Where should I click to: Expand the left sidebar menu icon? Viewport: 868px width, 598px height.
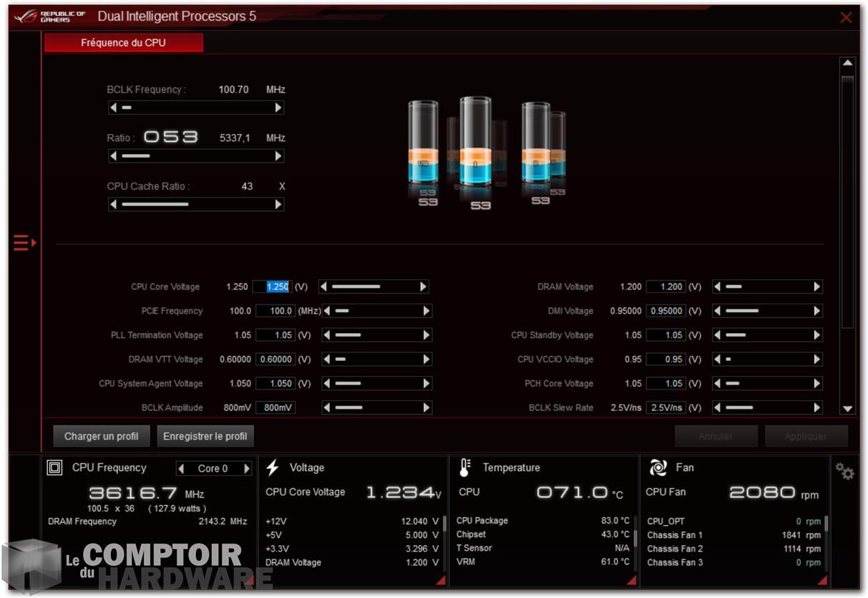(24, 243)
